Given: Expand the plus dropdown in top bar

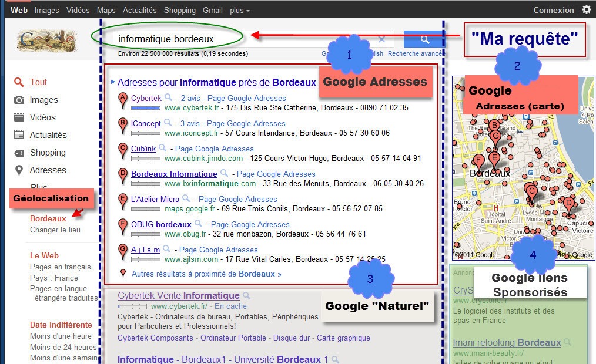Looking at the screenshot, I should coord(239,10).
